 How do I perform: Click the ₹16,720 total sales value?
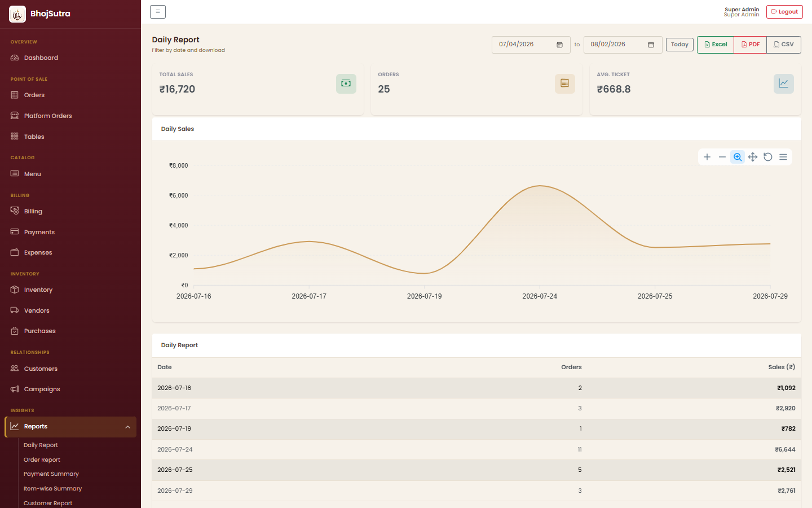pos(177,89)
